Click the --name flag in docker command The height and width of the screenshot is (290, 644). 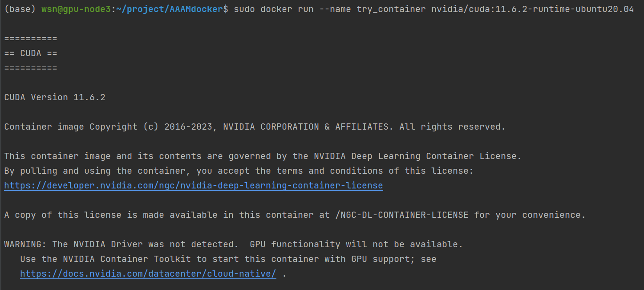click(x=335, y=9)
